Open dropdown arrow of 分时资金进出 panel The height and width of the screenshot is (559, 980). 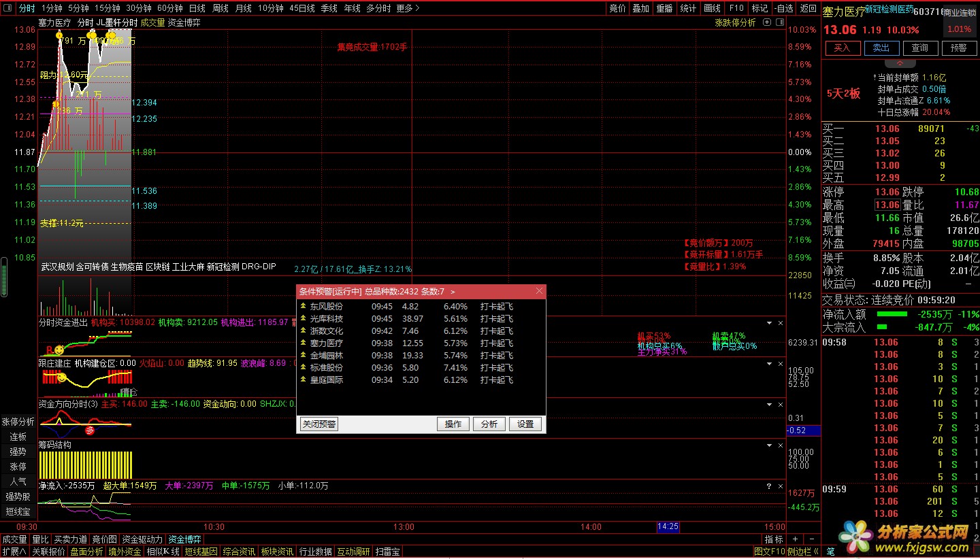(x=770, y=323)
